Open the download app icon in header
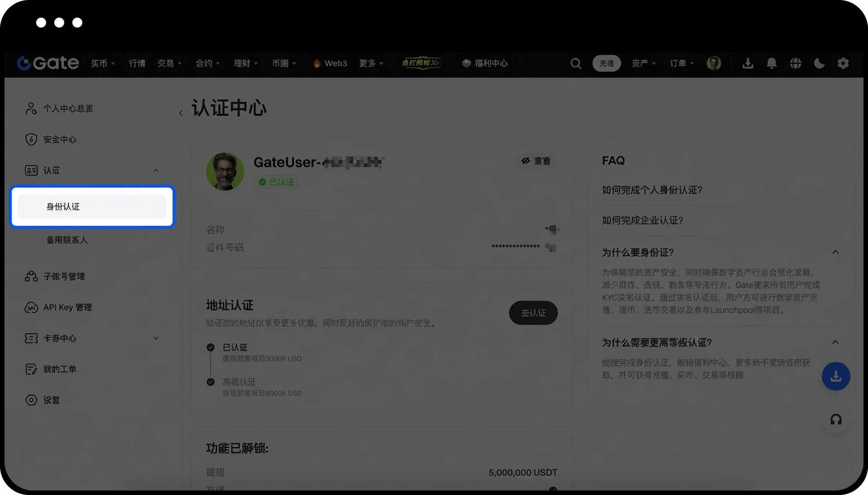Viewport: 868px width, 495px height. click(x=748, y=63)
